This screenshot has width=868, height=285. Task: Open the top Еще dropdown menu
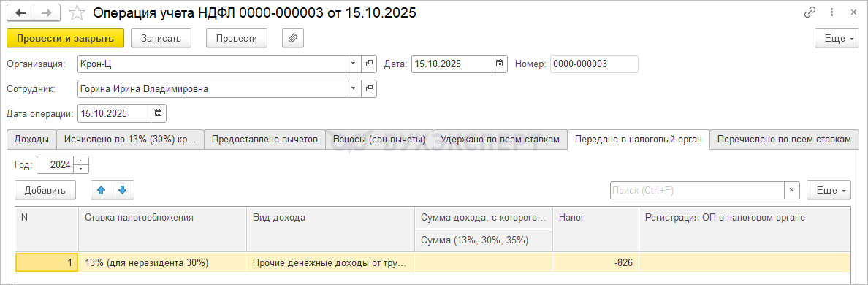click(837, 38)
